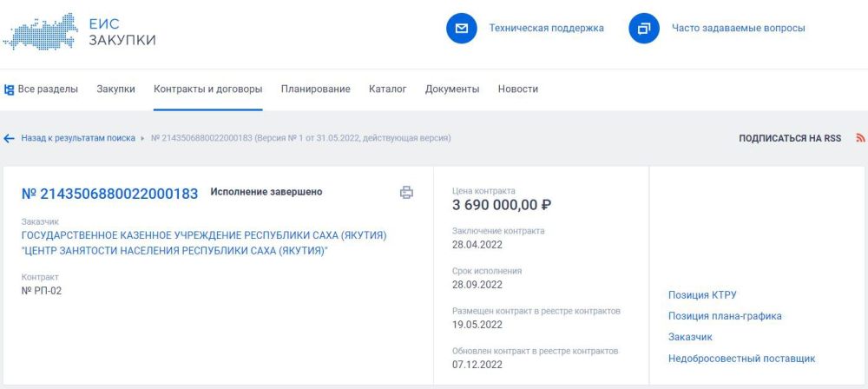The height and width of the screenshot is (389, 868).
Task: Click the back arrow icon
Action: (10, 138)
